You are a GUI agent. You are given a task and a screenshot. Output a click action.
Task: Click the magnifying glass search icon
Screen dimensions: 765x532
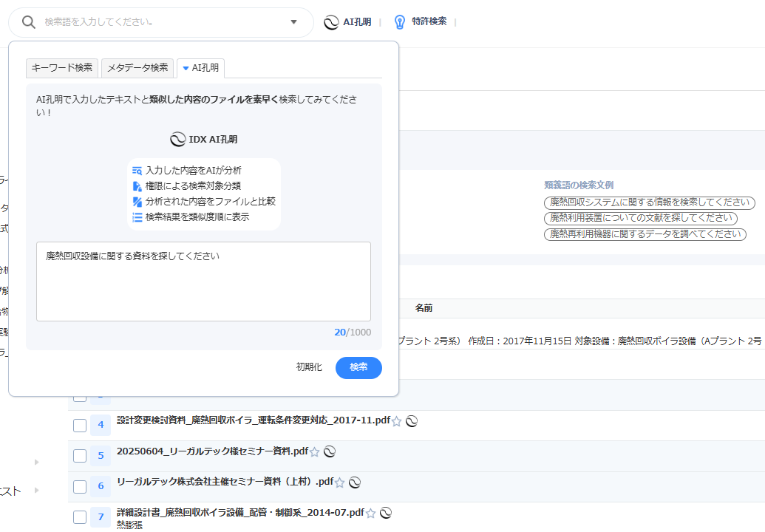(29, 22)
